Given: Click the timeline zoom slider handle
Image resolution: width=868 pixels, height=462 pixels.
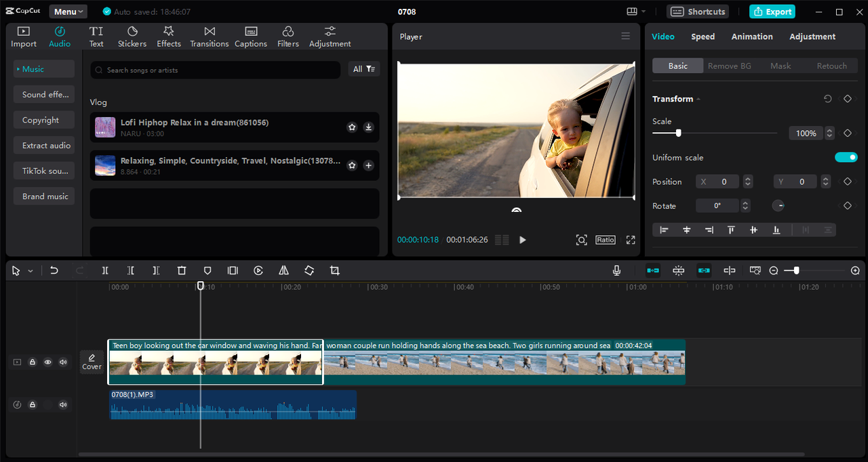Looking at the screenshot, I should coord(796,270).
